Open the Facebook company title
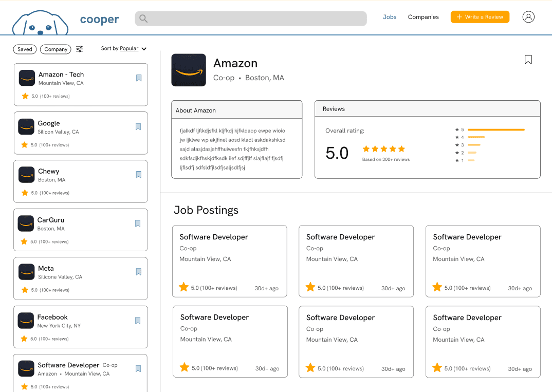This screenshot has width=552, height=392. click(x=52, y=317)
